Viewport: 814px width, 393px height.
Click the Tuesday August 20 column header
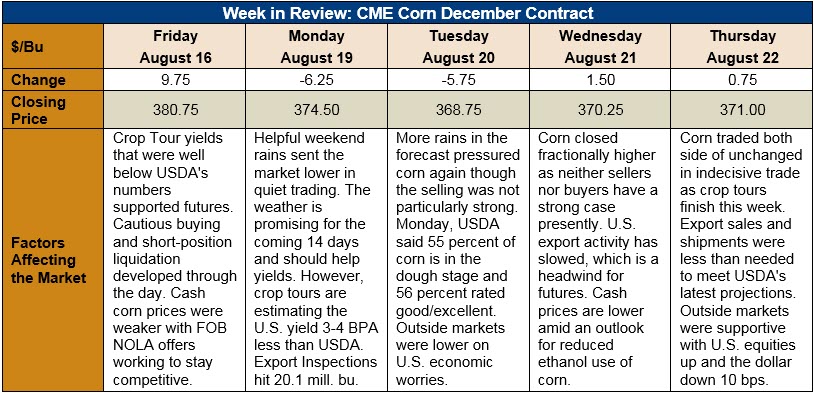pyautogui.click(x=458, y=46)
